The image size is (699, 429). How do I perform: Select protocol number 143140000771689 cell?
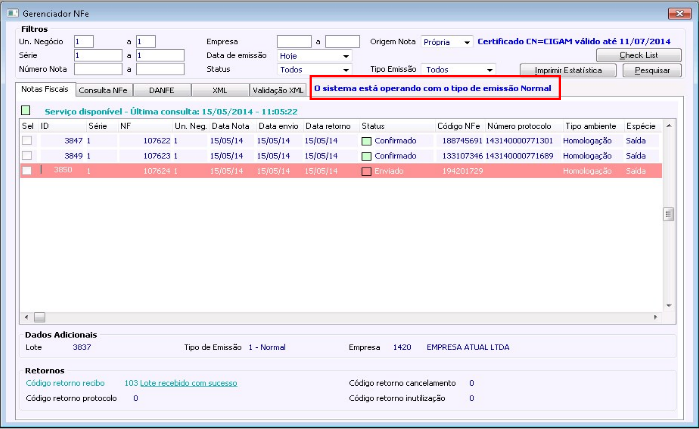[x=520, y=156]
